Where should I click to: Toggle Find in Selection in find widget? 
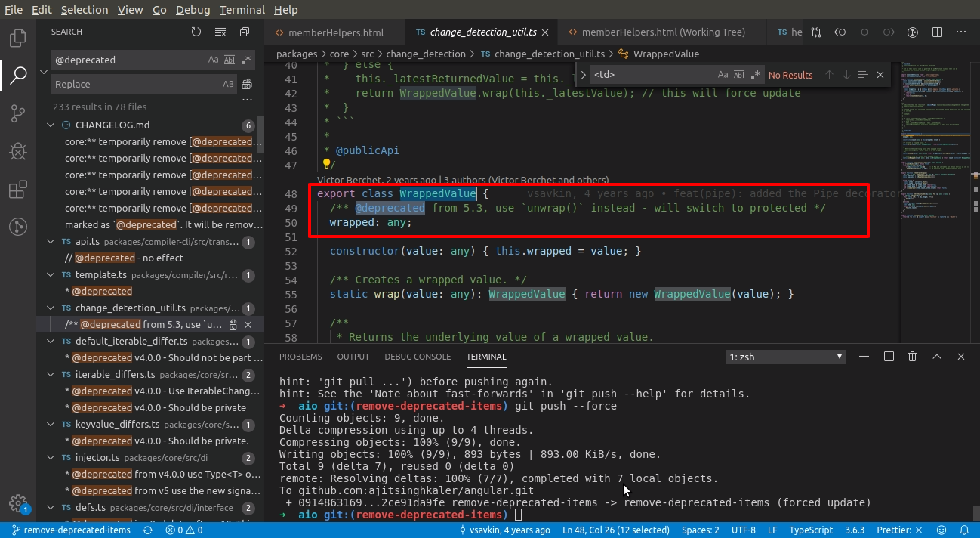point(863,75)
